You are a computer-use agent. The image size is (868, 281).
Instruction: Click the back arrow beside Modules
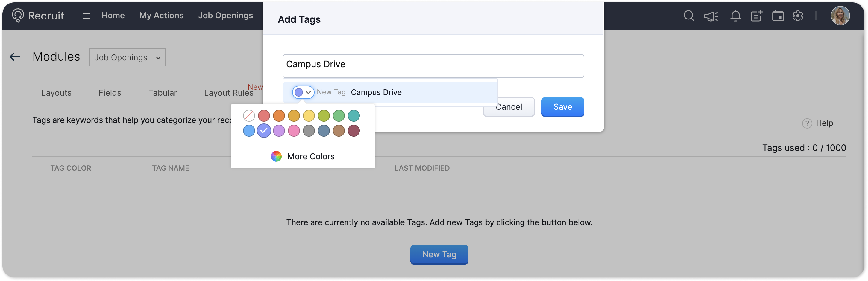click(15, 57)
